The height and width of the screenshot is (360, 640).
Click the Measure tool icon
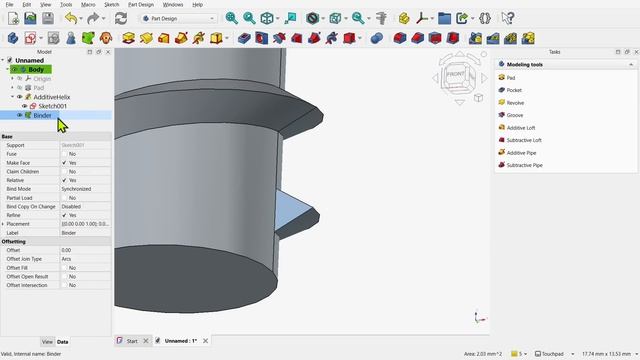pyautogui.click(x=381, y=18)
